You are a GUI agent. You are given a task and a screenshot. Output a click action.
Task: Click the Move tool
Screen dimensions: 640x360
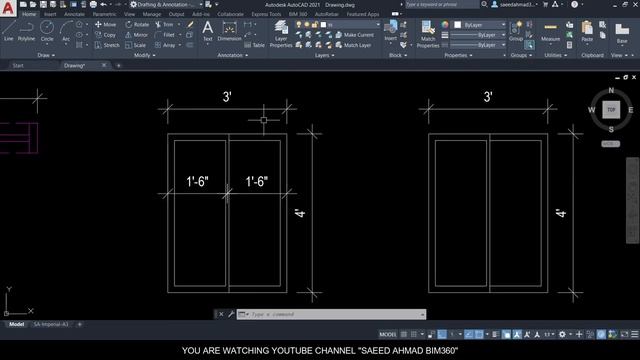point(105,24)
